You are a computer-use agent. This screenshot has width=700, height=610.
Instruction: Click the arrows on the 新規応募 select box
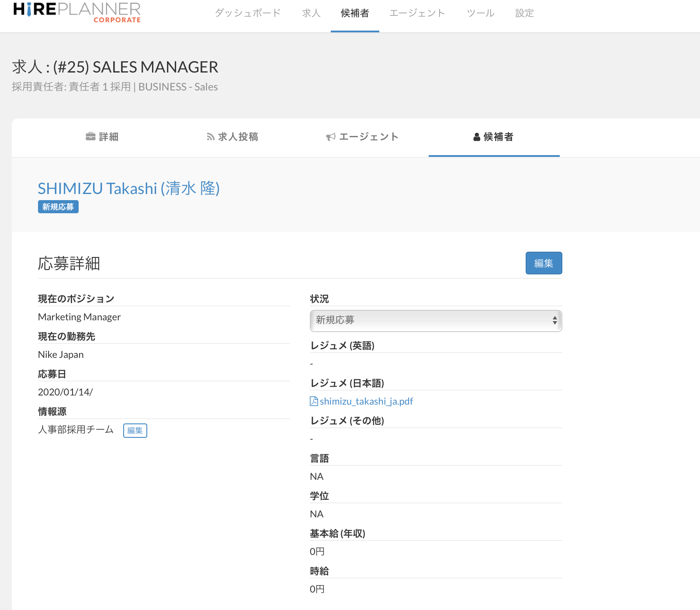click(554, 320)
